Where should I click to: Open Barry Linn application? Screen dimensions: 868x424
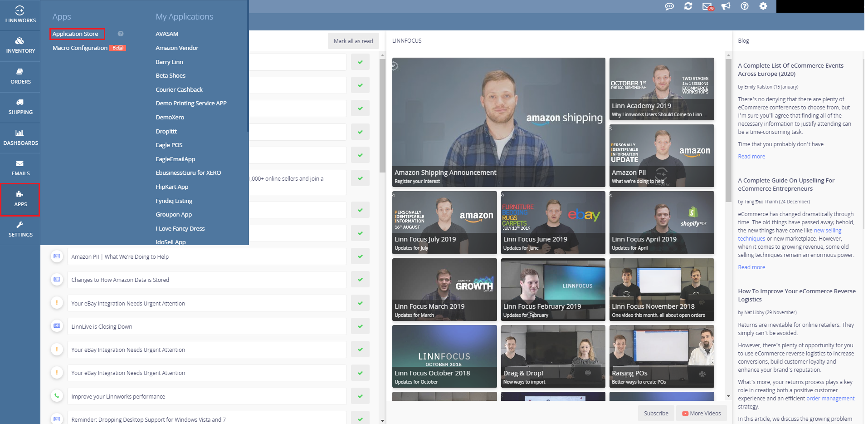point(169,62)
